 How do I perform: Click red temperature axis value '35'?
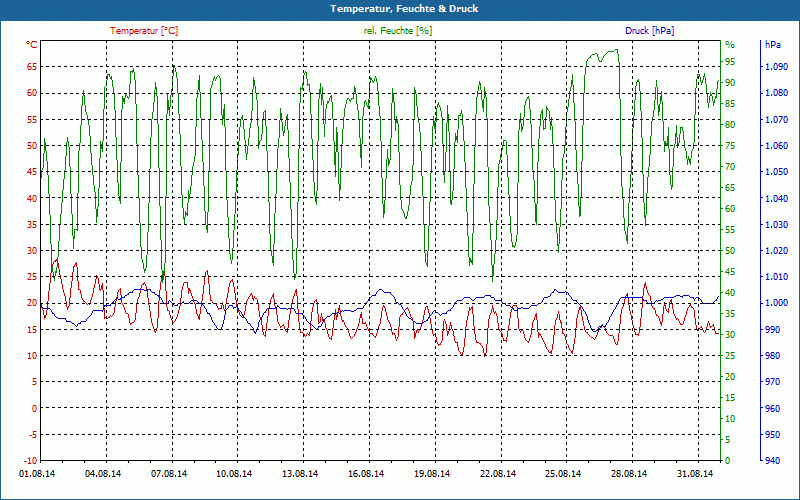32,224
